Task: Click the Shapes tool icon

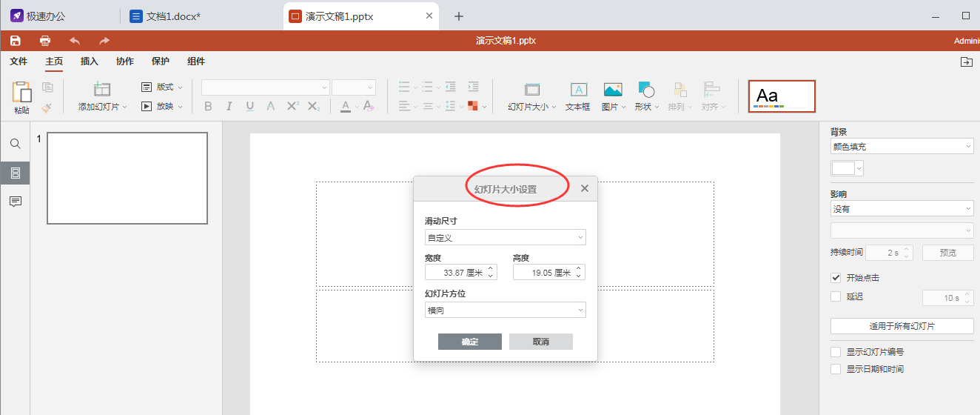Action: pos(646,90)
